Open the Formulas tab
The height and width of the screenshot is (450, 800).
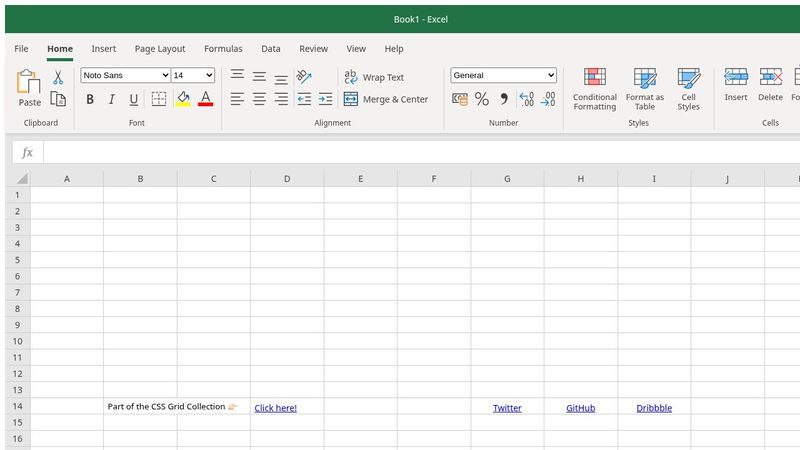223,48
